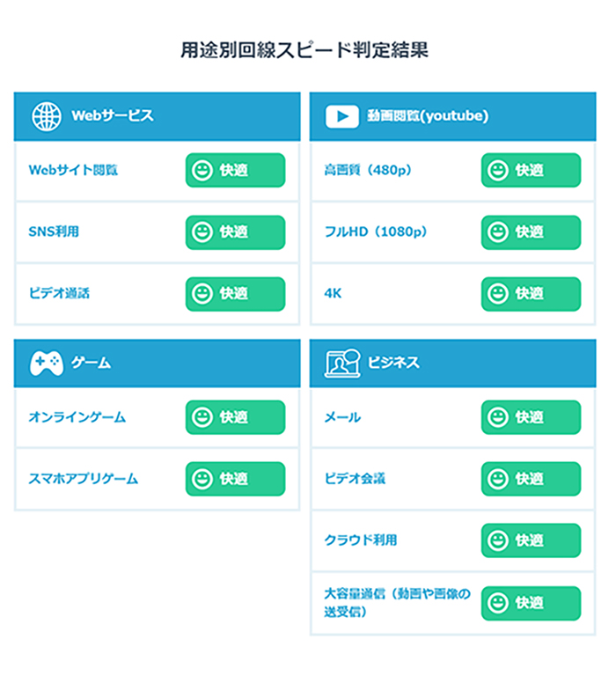Viewport: 616px width, 676px height.
Task: Select the ビジネス section header
Action: point(452,363)
